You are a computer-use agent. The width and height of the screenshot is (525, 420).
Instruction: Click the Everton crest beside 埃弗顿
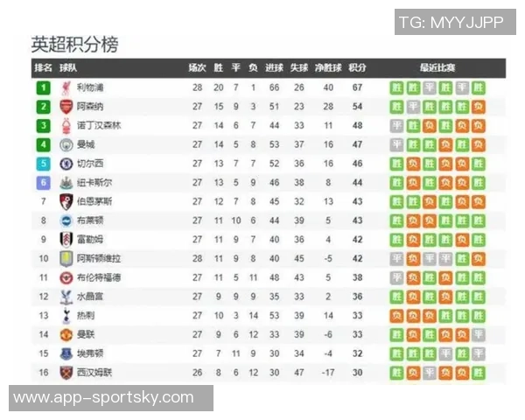click(x=66, y=353)
